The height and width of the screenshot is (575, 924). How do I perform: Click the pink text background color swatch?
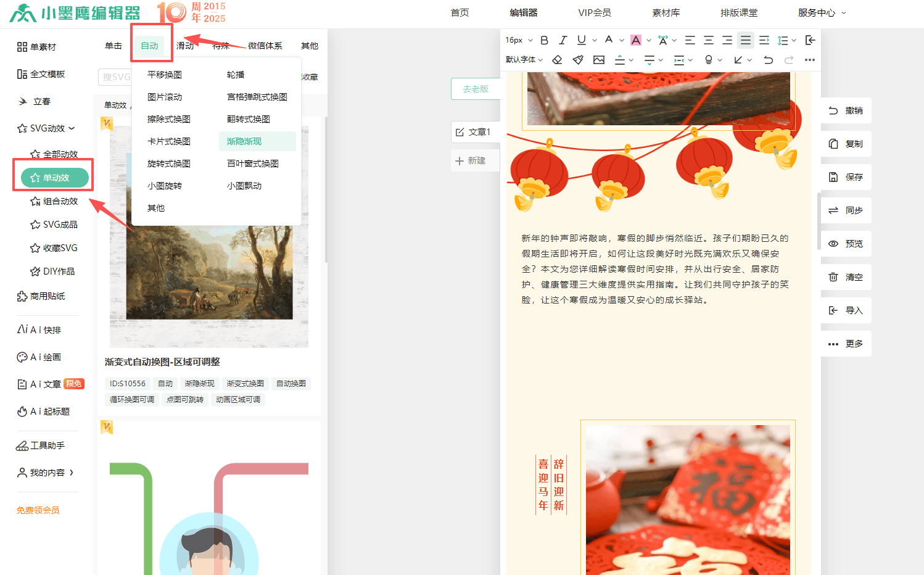tap(636, 40)
